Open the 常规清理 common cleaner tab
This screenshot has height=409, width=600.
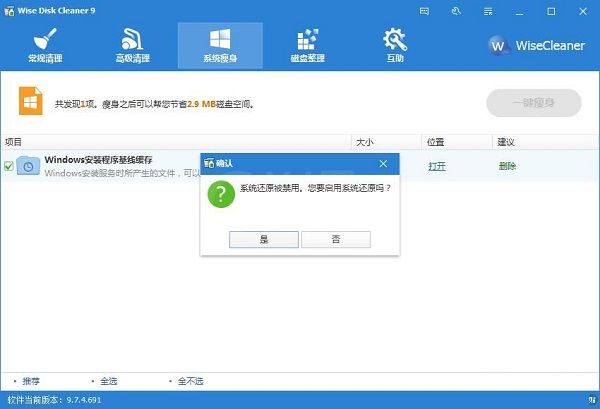[x=45, y=45]
